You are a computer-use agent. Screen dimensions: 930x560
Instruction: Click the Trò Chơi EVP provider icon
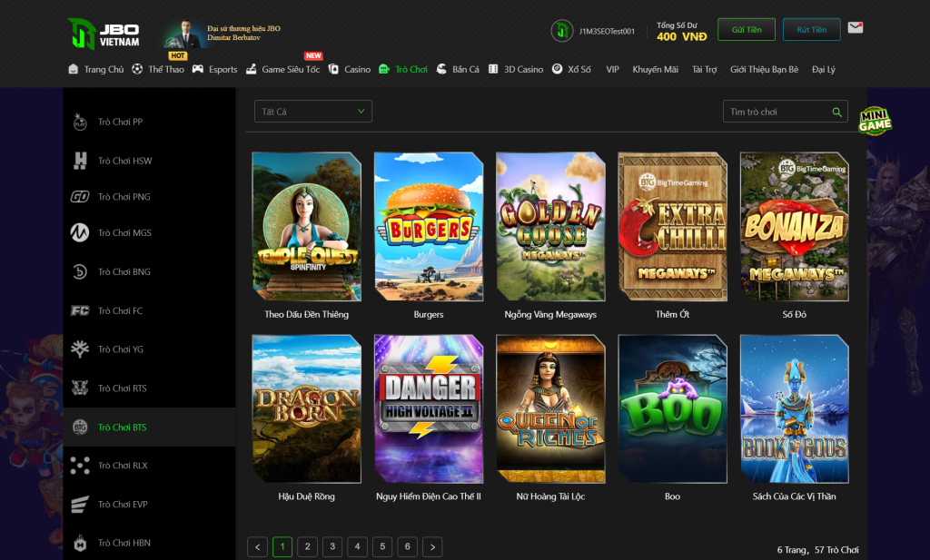(80, 505)
